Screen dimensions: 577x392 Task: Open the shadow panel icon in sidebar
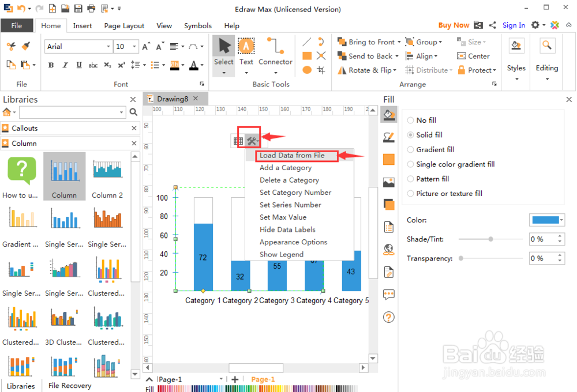(x=388, y=204)
